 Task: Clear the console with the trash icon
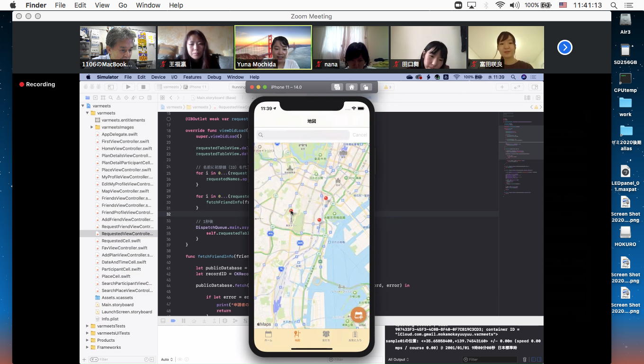point(524,360)
